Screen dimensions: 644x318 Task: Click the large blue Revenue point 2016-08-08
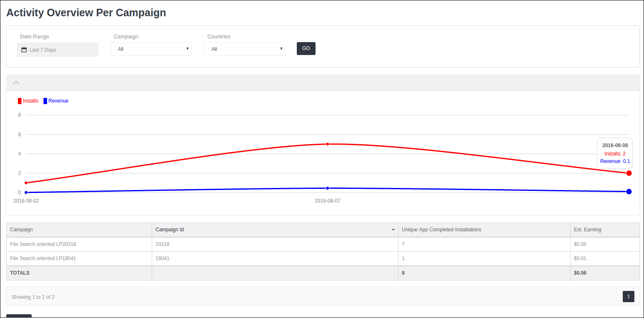pyautogui.click(x=629, y=192)
